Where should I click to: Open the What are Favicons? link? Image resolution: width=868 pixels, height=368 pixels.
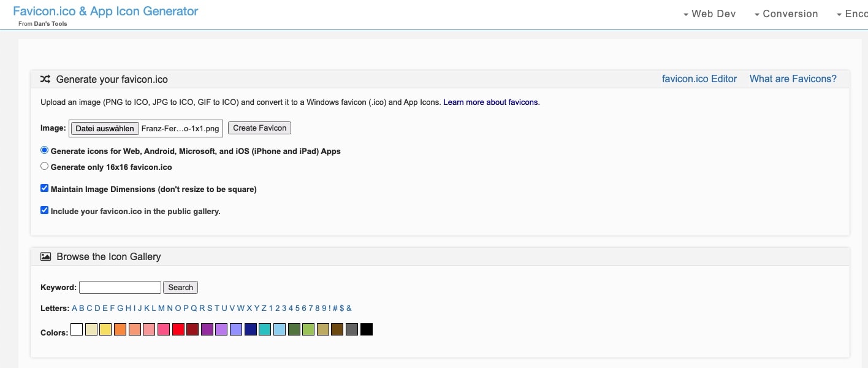pos(793,79)
